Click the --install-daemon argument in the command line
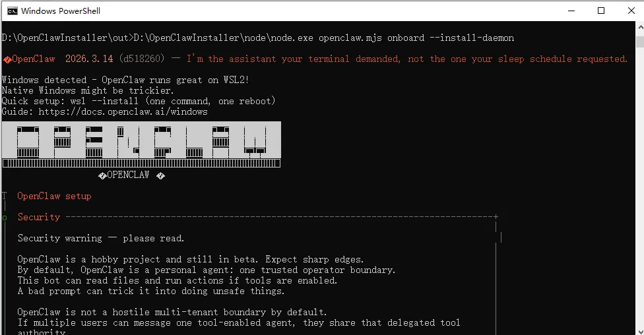 (472, 38)
